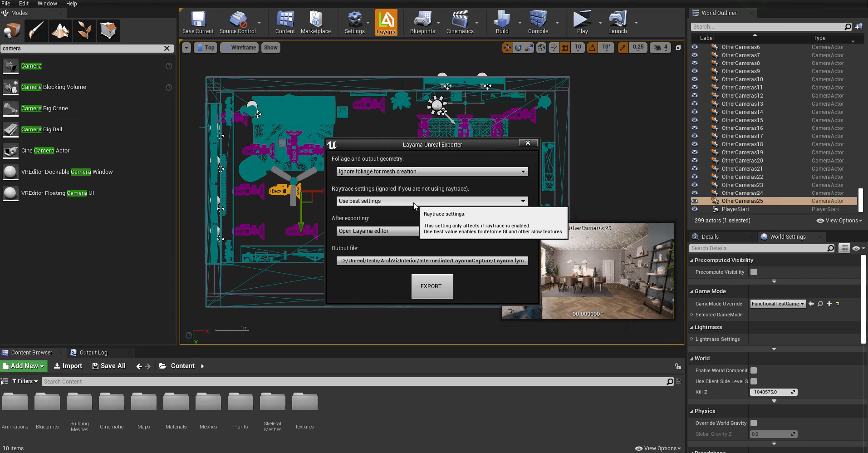The width and height of the screenshot is (868, 453).
Task: Clear the camera search text
Action: pyautogui.click(x=167, y=49)
